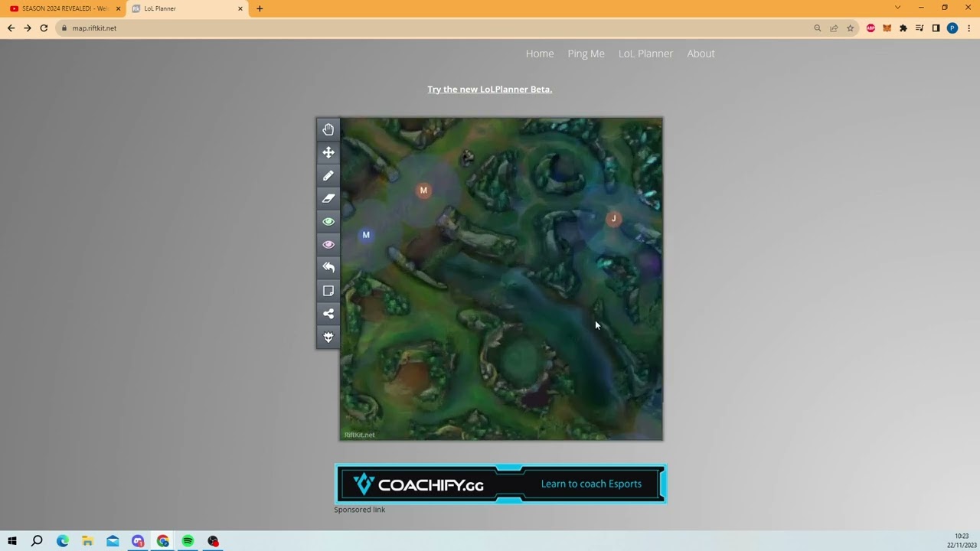Open LoL Planner from the navigation
This screenshot has width=980, height=551.
pos(646,54)
